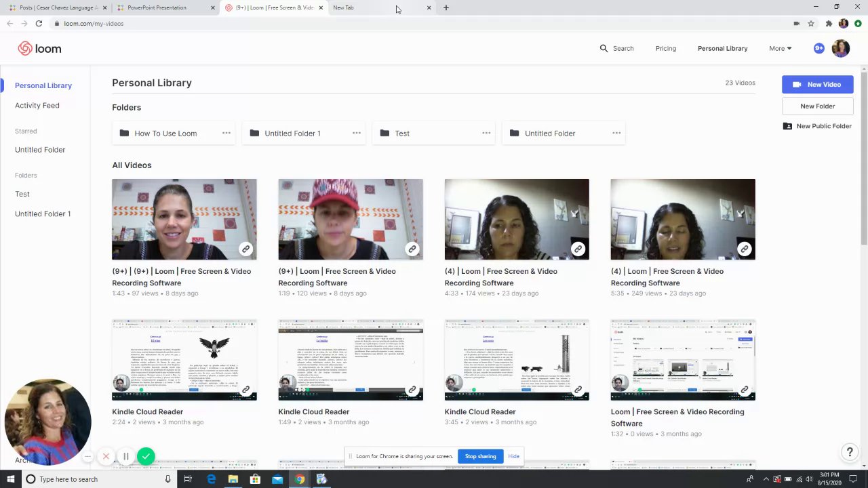Open the 2:24 Kindle Cloud Reader title

(147, 411)
